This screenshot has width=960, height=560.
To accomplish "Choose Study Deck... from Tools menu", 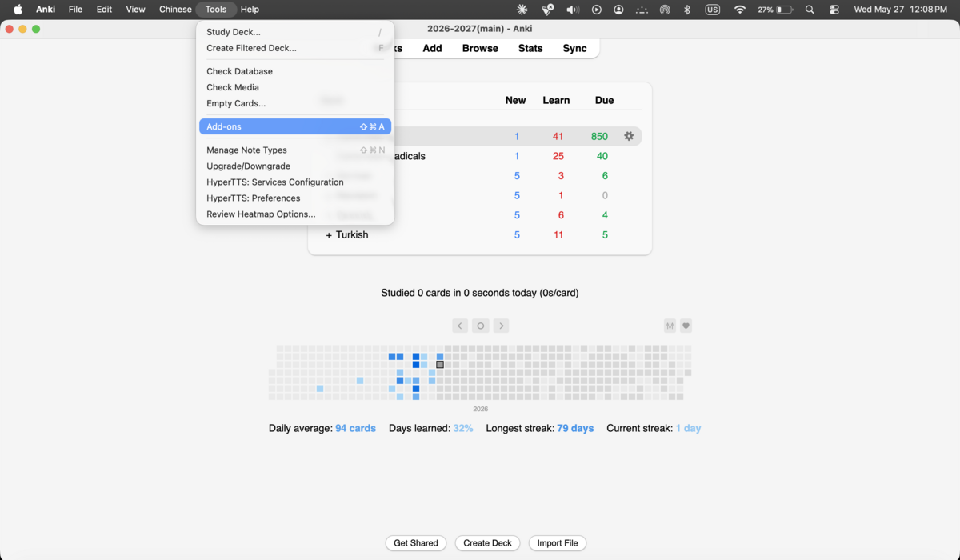I will point(294,32).
